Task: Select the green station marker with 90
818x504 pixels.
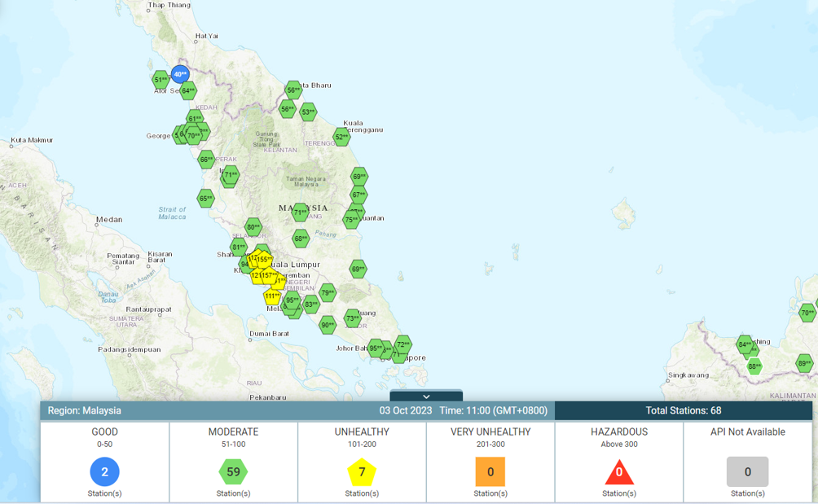Action: click(x=328, y=325)
